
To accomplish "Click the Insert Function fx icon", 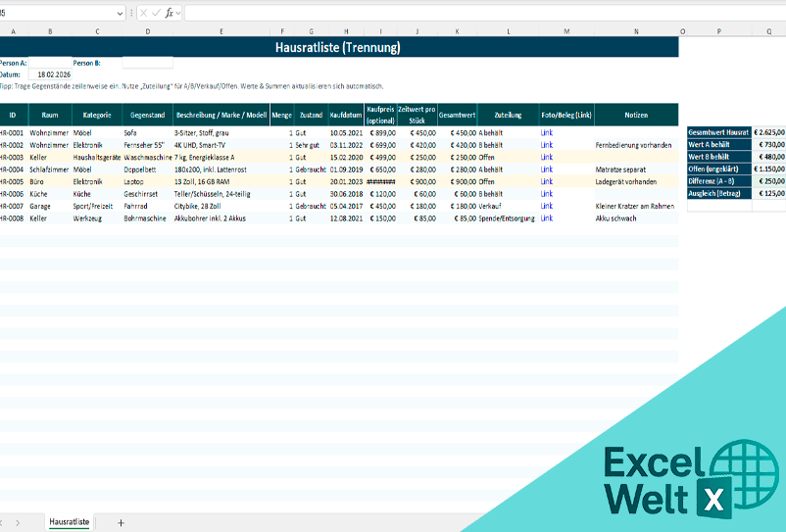I will pyautogui.click(x=168, y=13).
